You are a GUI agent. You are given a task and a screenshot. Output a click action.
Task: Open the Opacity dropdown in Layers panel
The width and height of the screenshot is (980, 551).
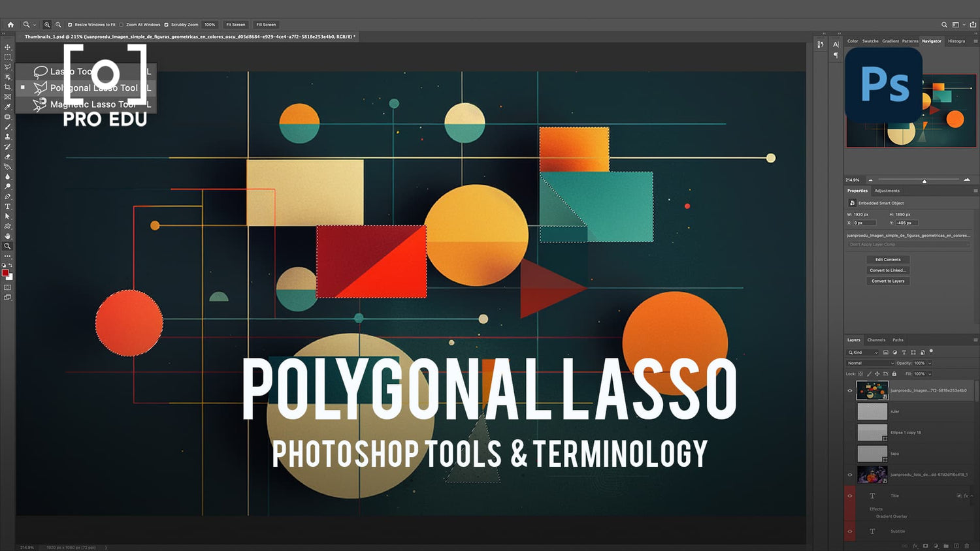[930, 363]
